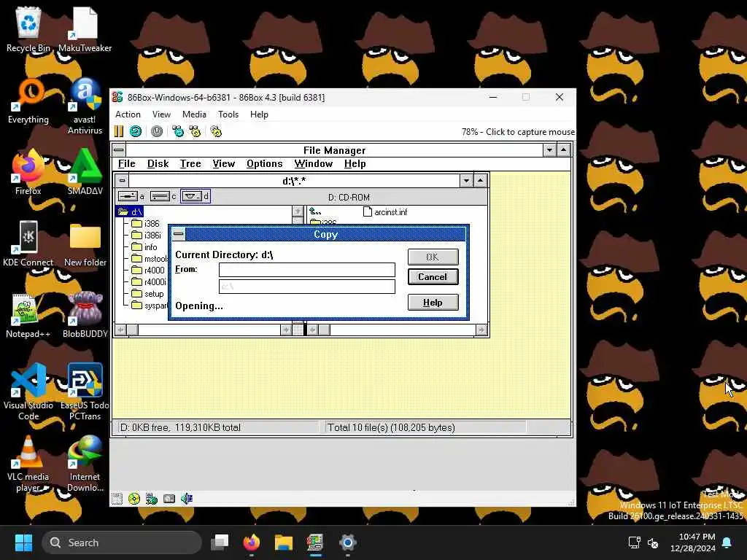Open Internet Download Manager desktop shortcut

(x=85, y=463)
